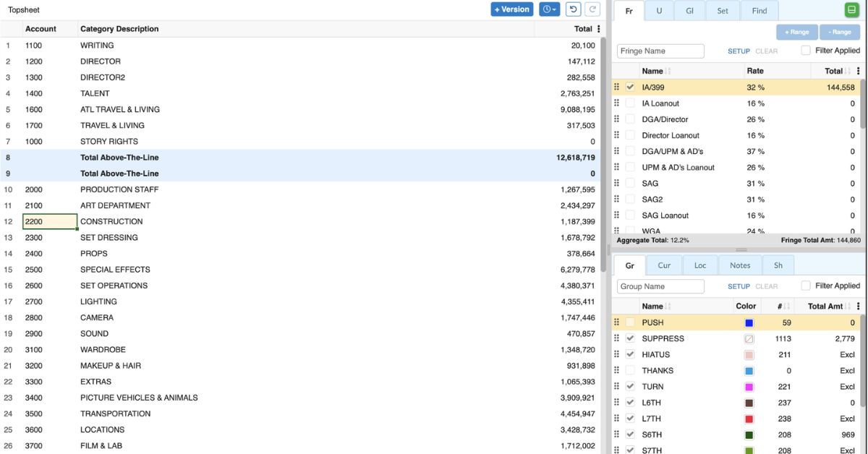
Task: Click the + Range button
Action: coord(797,32)
